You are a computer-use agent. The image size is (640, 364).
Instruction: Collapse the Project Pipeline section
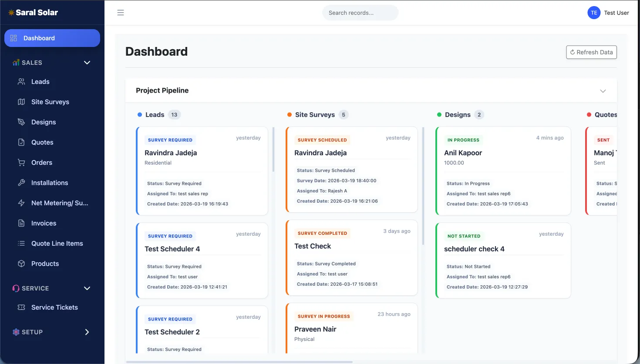coord(603,91)
